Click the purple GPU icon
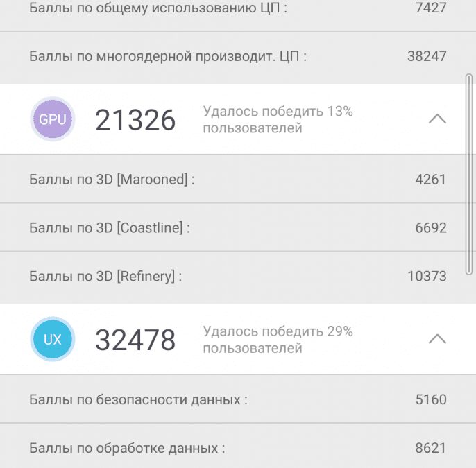Viewport: 476px width, 468px height. point(53,119)
